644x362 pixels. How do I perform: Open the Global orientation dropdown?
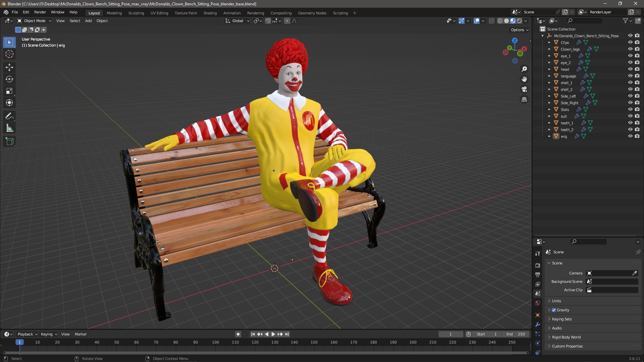[x=237, y=21]
